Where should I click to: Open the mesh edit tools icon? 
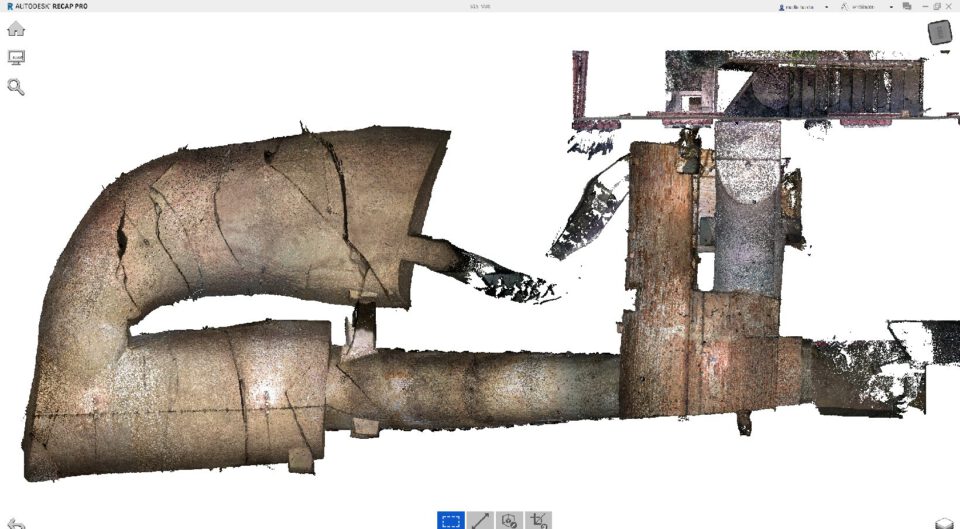(509, 521)
